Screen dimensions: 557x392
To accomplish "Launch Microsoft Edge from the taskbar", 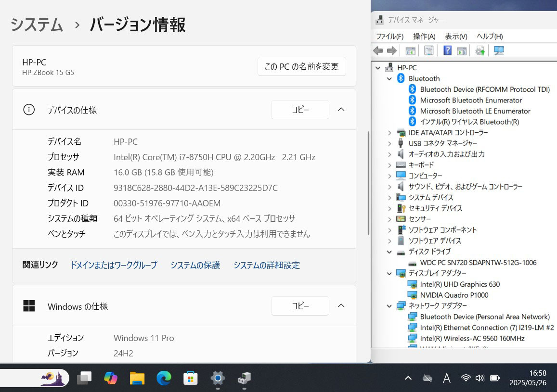I will point(164,378).
